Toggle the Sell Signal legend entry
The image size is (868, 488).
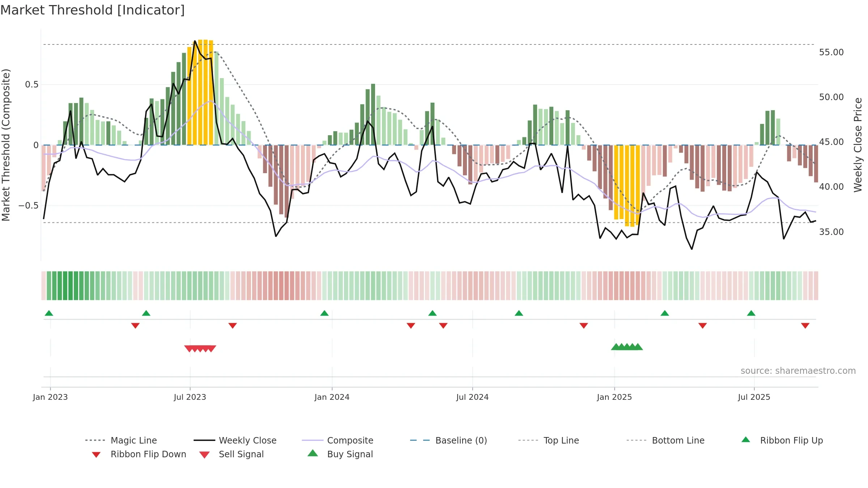(231, 454)
